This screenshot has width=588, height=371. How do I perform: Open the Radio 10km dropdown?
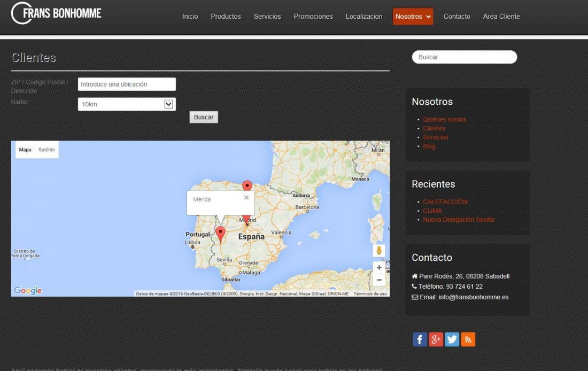click(x=127, y=104)
